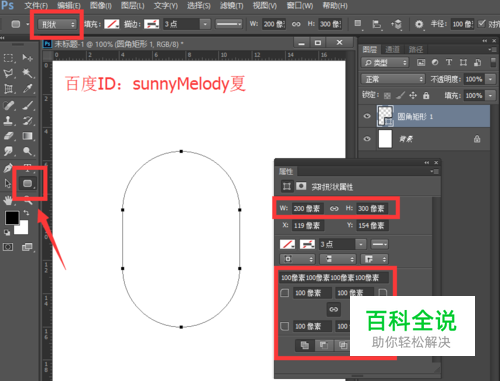The image size is (500, 381).
Task: Open the gear geometry options
Action: pyautogui.click(x=419, y=24)
